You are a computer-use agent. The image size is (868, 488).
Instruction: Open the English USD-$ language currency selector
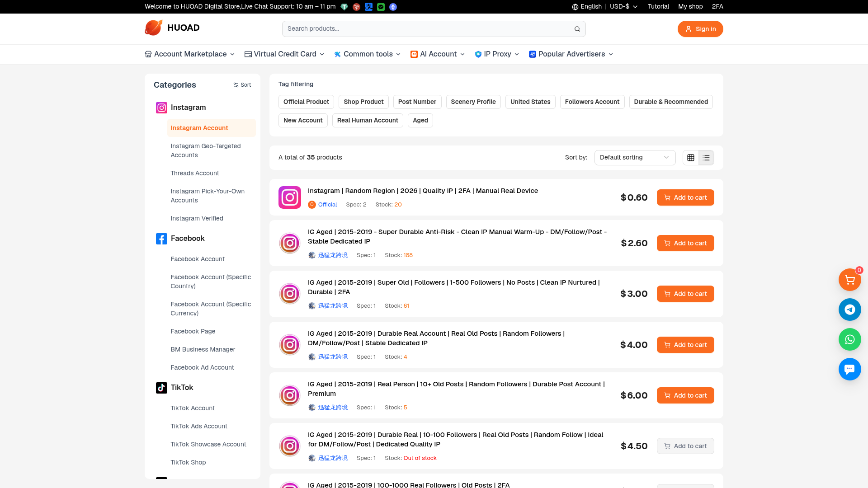[x=605, y=7]
